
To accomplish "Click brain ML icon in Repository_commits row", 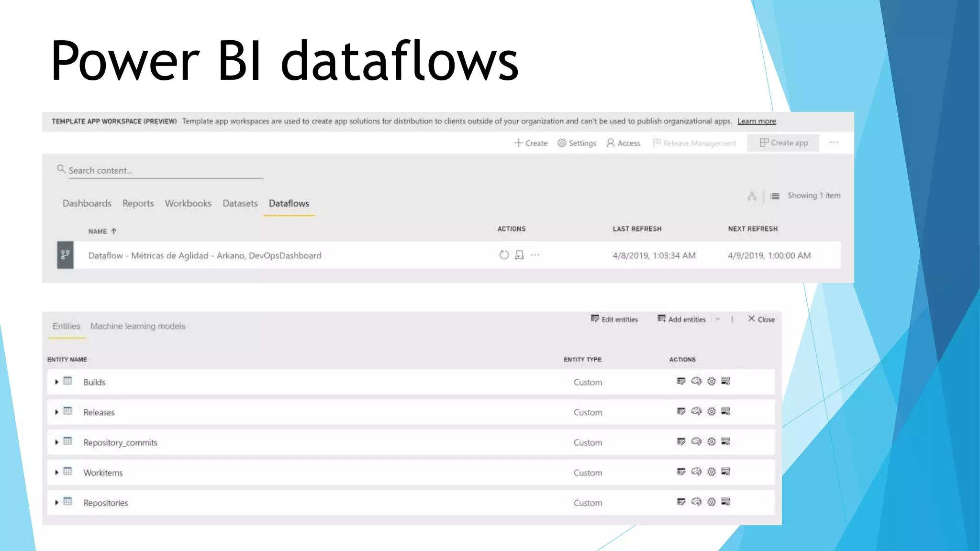I will point(696,441).
